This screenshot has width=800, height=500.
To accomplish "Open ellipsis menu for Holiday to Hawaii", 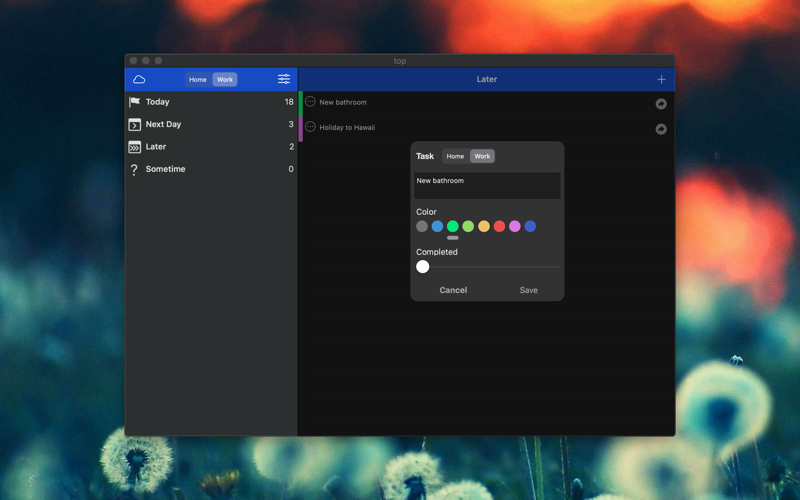I will pos(310,127).
